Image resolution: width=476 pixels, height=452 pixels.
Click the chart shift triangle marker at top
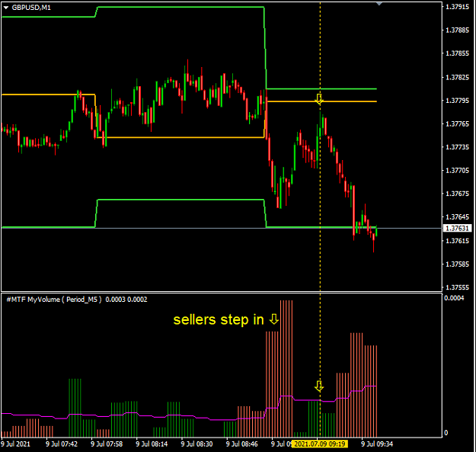click(x=379, y=4)
